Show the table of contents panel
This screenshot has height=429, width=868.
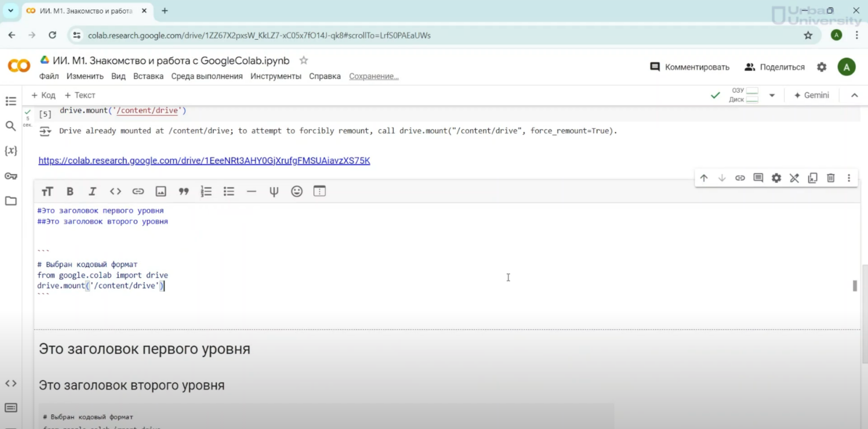tap(11, 101)
